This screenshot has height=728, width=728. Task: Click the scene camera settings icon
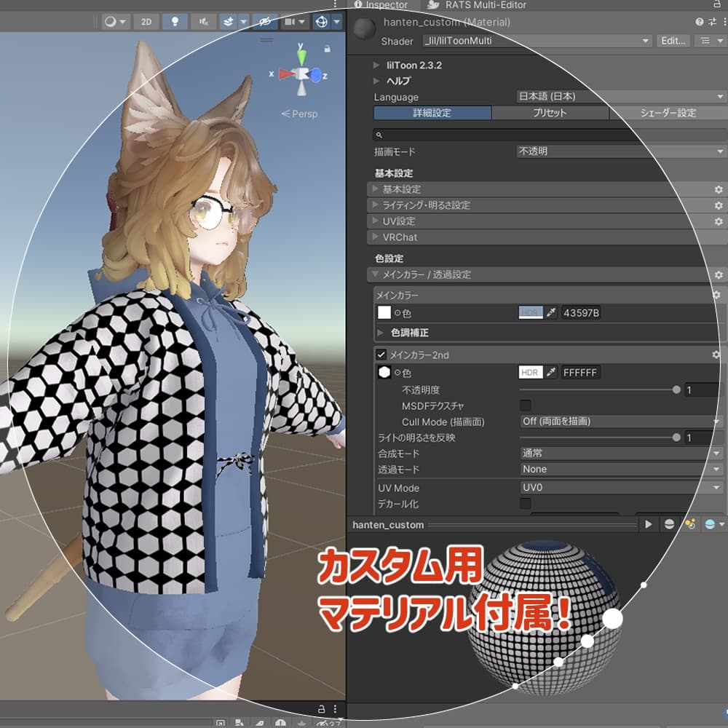(x=290, y=22)
